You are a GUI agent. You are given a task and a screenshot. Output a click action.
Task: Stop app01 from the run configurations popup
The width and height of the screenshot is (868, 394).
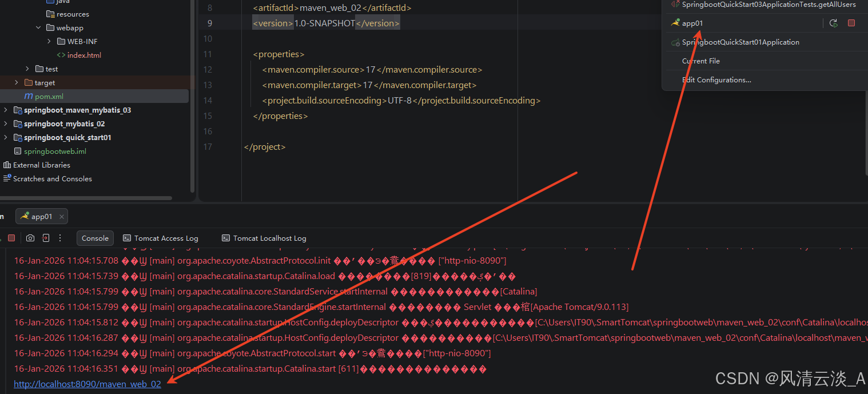[x=851, y=23]
